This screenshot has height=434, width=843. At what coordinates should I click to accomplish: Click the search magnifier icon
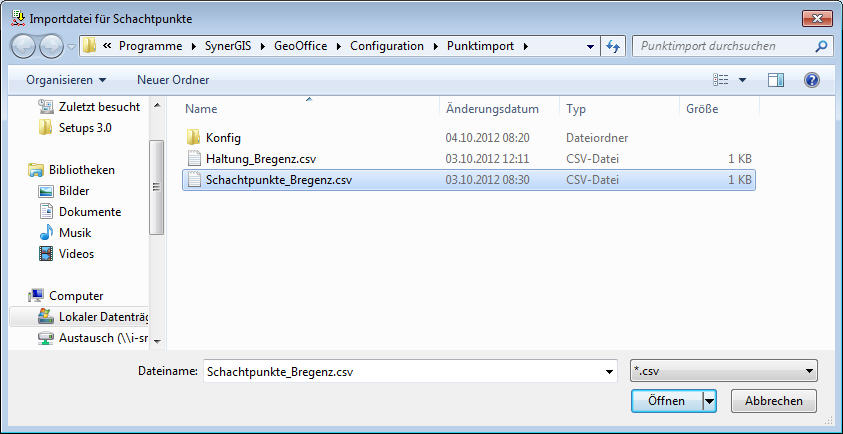[820, 46]
